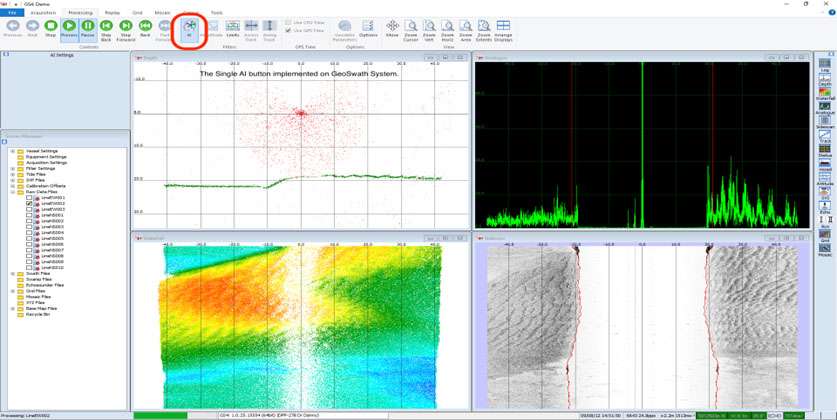Image resolution: width=837 pixels, height=420 pixels.
Task: Click the Step Back control
Action: click(x=106, y=29)
